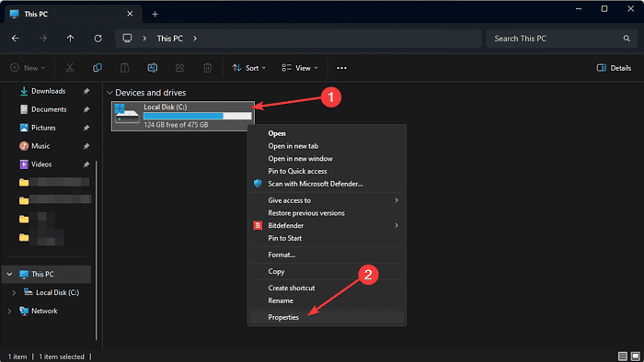Screen dimensions: 644x362
Task: Click the Copy toolbar icon
Action: (x=98, y=68)
